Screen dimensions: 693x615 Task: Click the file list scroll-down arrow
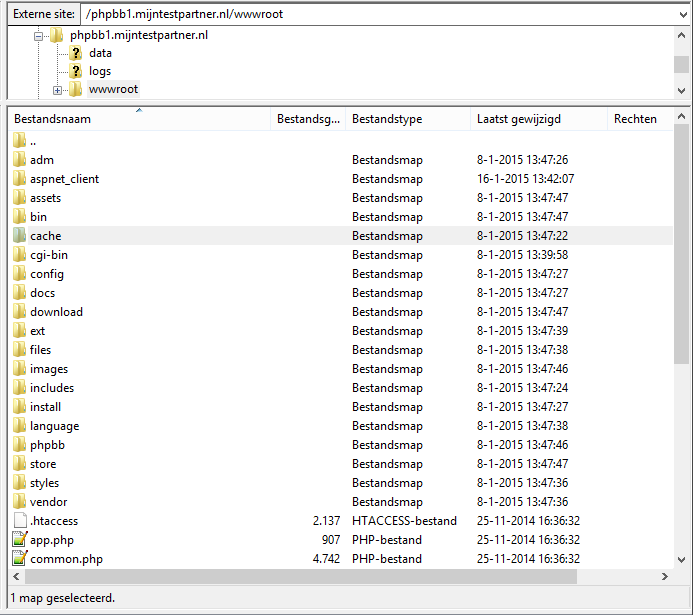682,560
